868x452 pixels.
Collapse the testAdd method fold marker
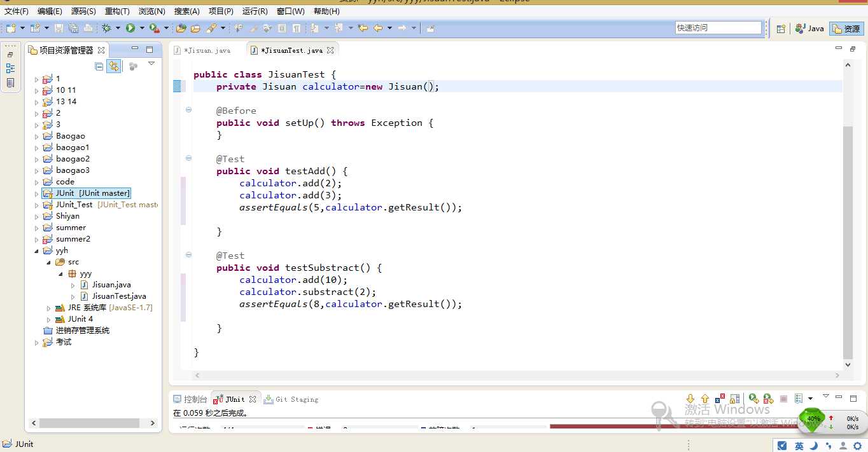pos(188,158)
